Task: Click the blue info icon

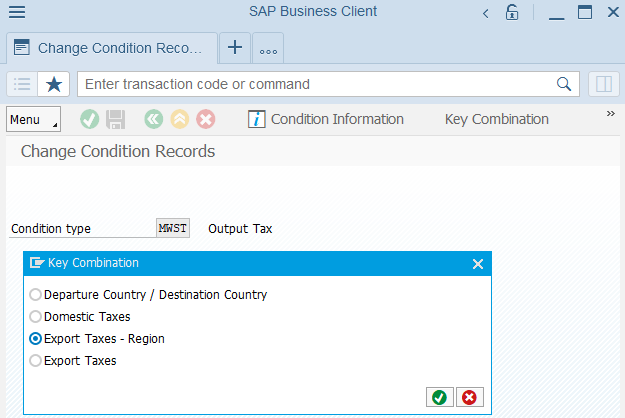Action: [x=256, y=119]
